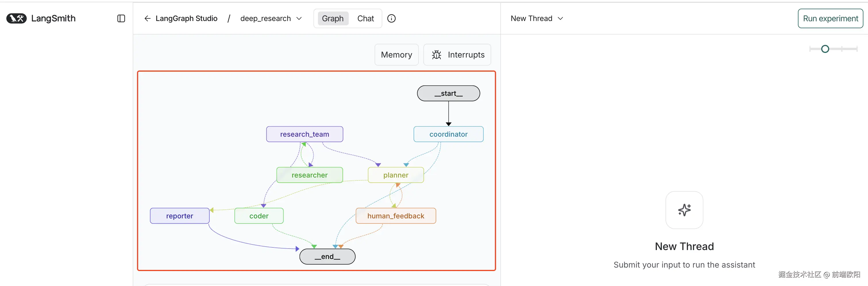Adjust the detail level slider handle
This screenshot has width=868, height=286.
825,49
